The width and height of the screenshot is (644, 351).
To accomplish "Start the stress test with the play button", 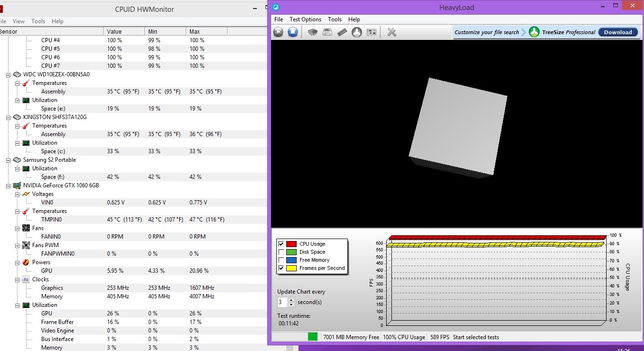I will click(x=278, y=32).
